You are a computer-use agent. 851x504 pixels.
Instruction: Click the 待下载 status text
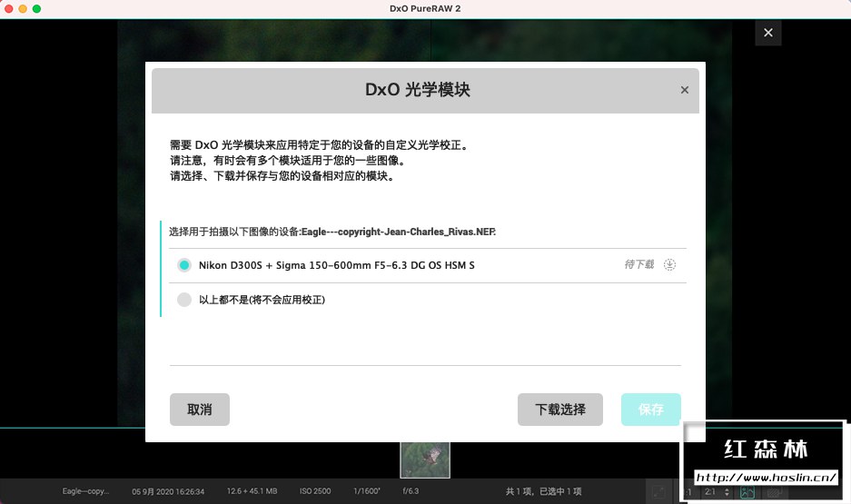click(638, 265)
